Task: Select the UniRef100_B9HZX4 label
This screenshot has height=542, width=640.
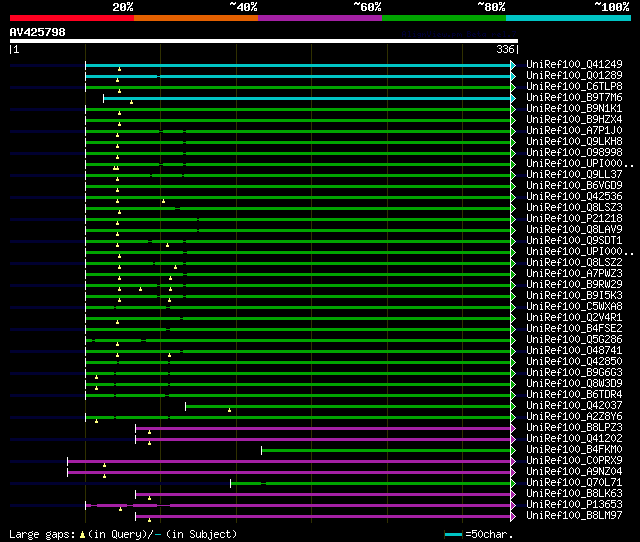Action: click(x=573, y=120)
